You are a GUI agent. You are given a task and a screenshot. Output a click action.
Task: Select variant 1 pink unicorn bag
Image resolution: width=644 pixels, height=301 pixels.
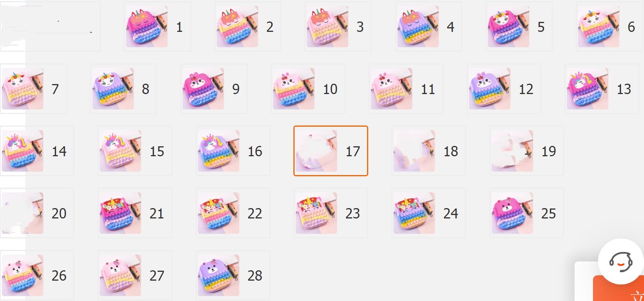158,26
